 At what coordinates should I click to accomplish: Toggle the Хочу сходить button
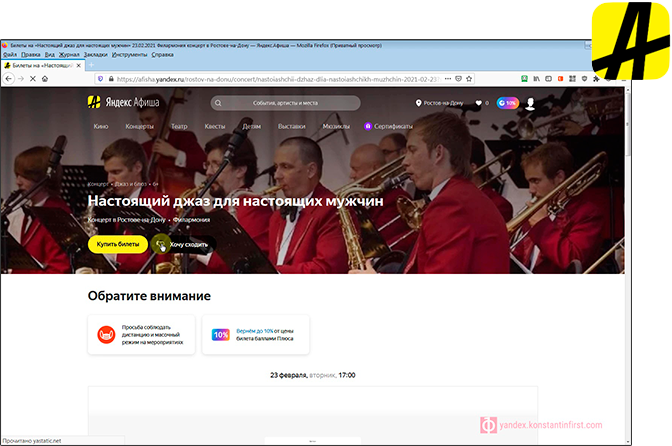point(183,244)
